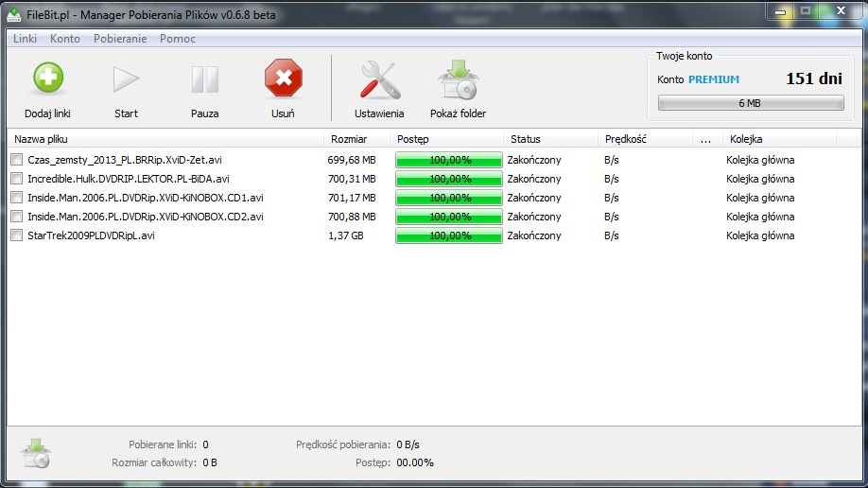This screenshot has width=868, height=488.
Task: Click Zakończony status of StarTrek2009 row
Action: 534,235
